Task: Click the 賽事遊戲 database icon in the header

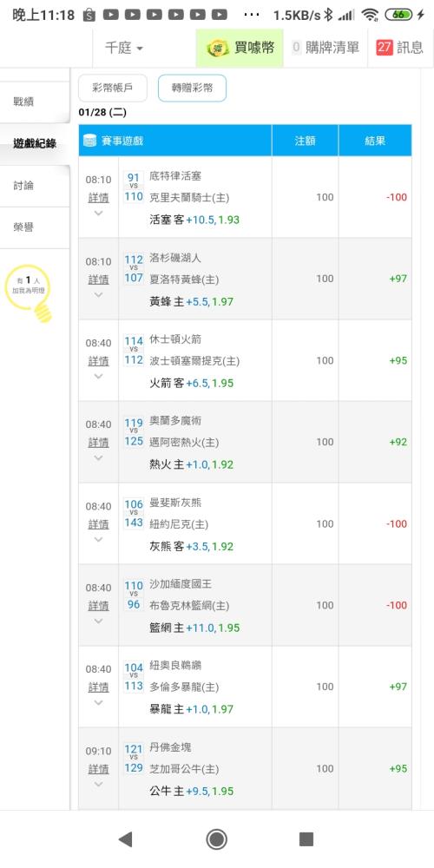Action: coord(89,141)
